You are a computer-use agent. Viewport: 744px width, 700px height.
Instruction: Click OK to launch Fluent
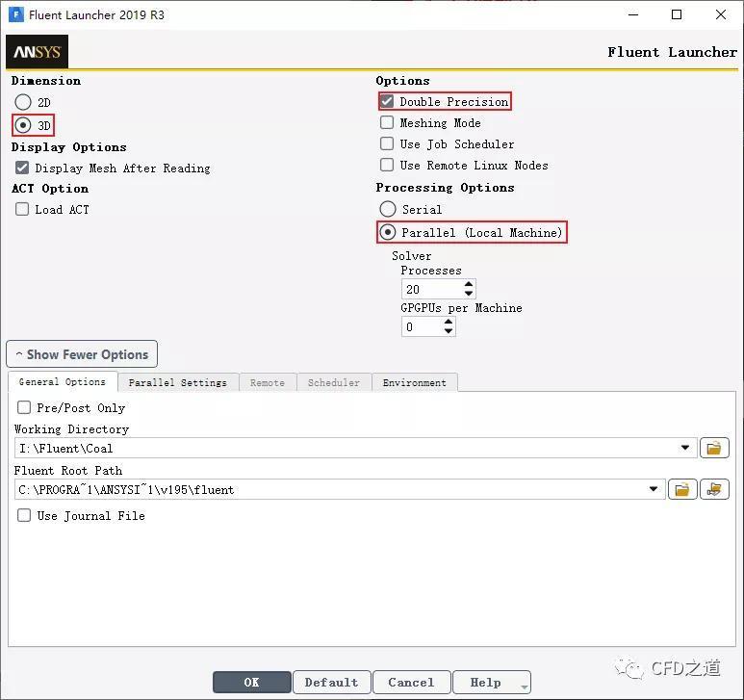(252, 682)
